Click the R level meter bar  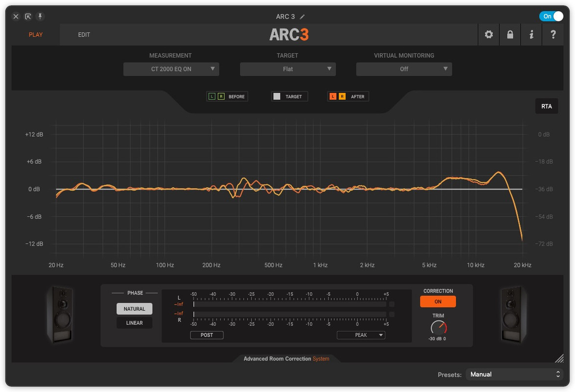290,314
